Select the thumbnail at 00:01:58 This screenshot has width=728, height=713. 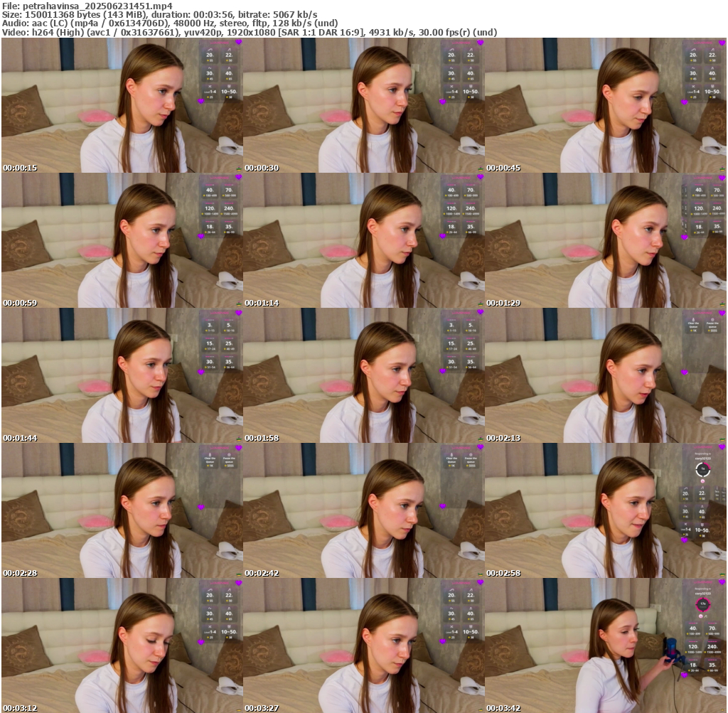pos(363,375)
